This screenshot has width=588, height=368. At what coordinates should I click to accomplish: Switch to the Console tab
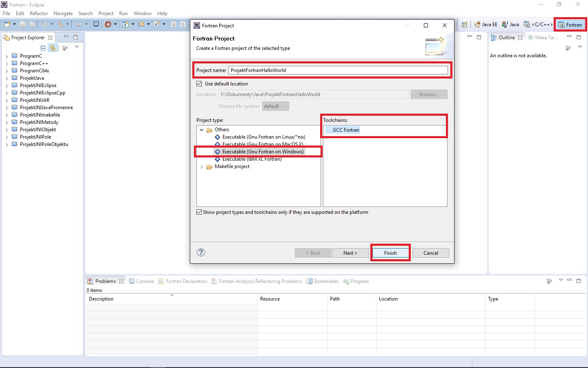tap(141, 281)
